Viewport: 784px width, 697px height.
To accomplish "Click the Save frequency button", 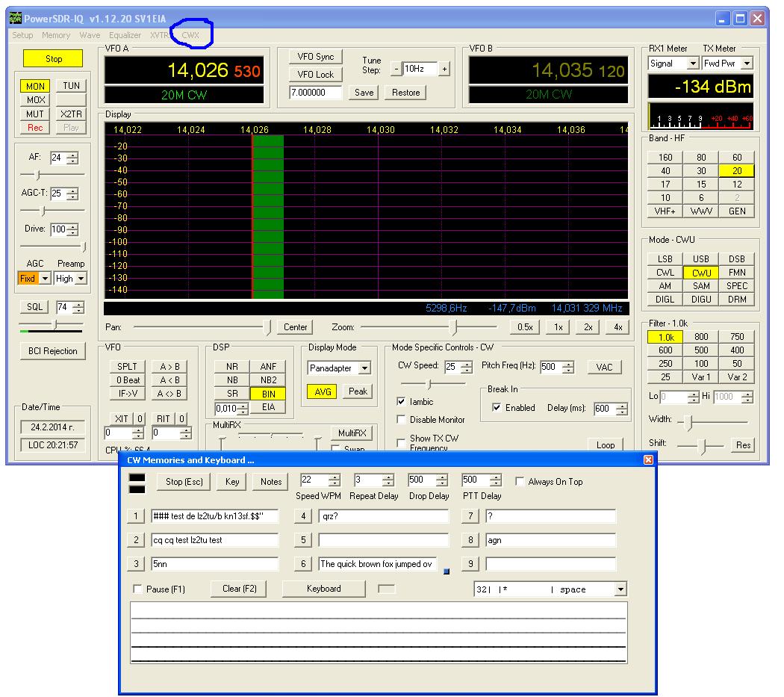I will 364,93.
